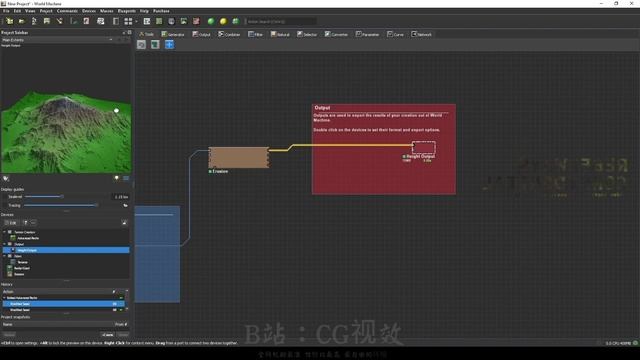Viewport: 640px width, 360px height.
Task: Switch to the Generator device tab
Action: [x=173, y=34]
